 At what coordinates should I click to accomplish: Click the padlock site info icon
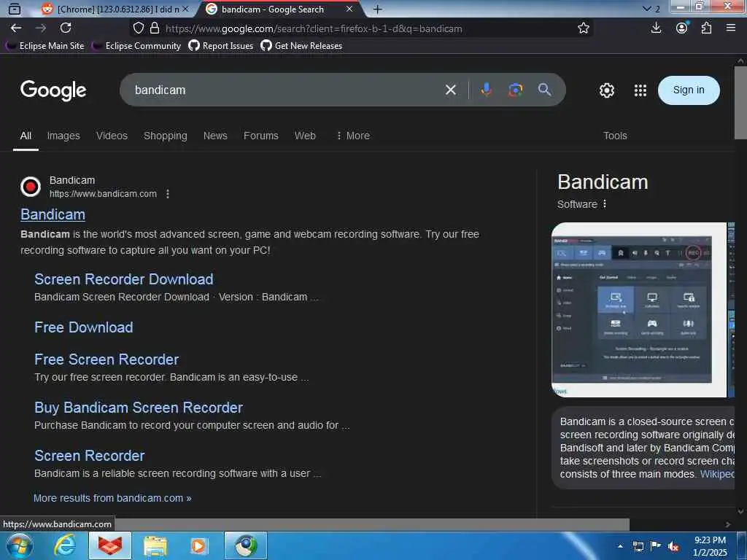155,28
